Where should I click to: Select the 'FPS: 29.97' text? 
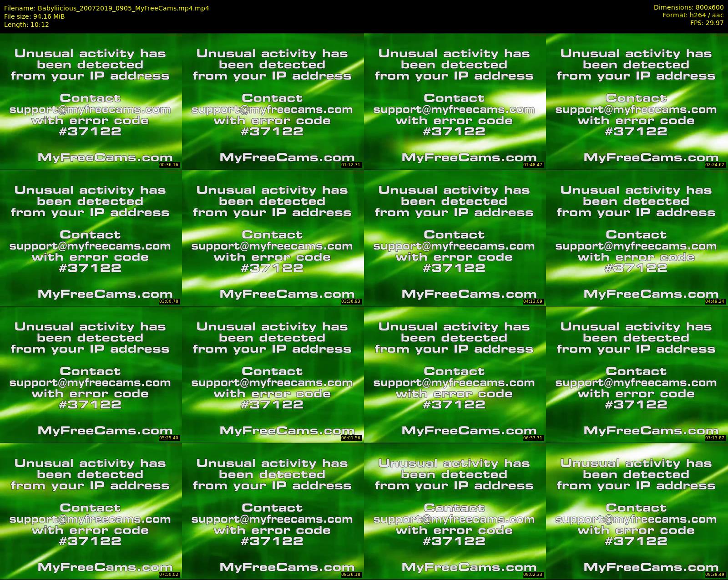(x=707, y=23)
